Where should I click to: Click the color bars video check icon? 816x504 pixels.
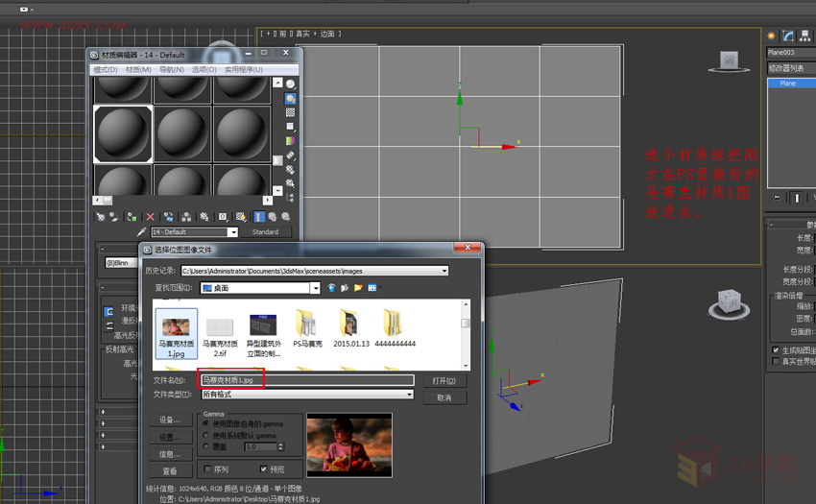click(x=290, y=141)
